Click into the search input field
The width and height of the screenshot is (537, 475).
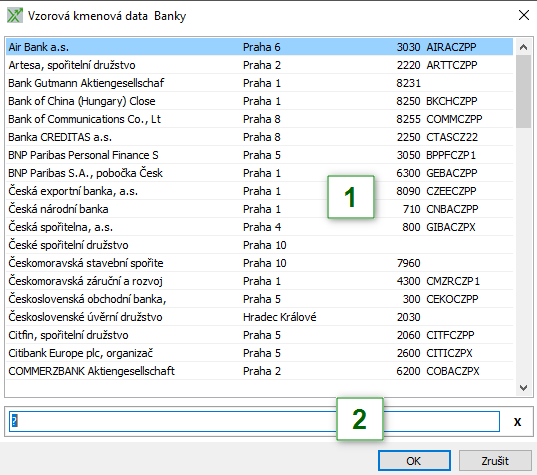[x=254, y=421]
